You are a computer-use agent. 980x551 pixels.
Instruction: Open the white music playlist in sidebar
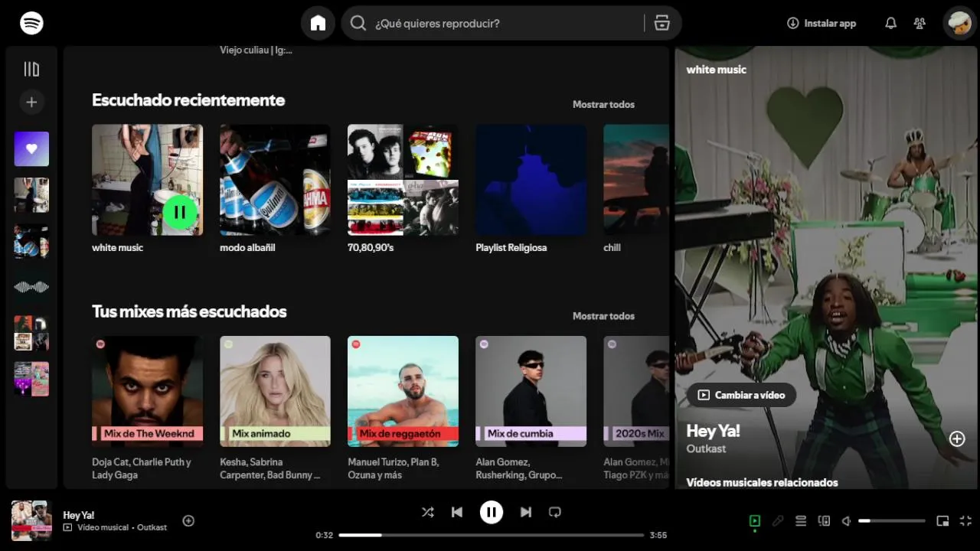click(31, 195)
